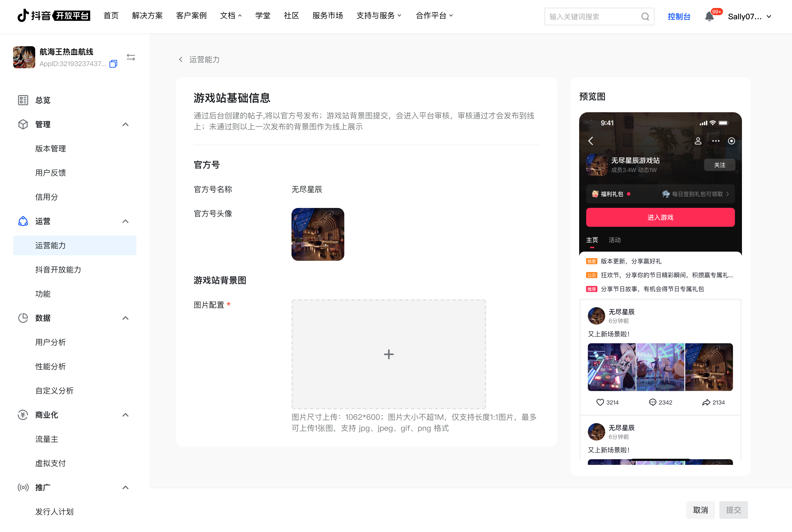Viewport: 792px width, 532px height.
Task: Open 客户案例 in top navigation
Action: (x=191, y=16)
